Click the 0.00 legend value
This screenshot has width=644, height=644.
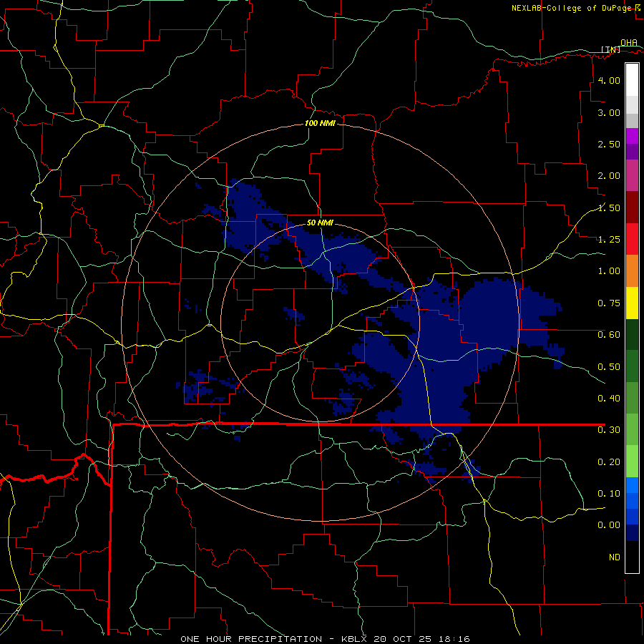pos(609,525)
